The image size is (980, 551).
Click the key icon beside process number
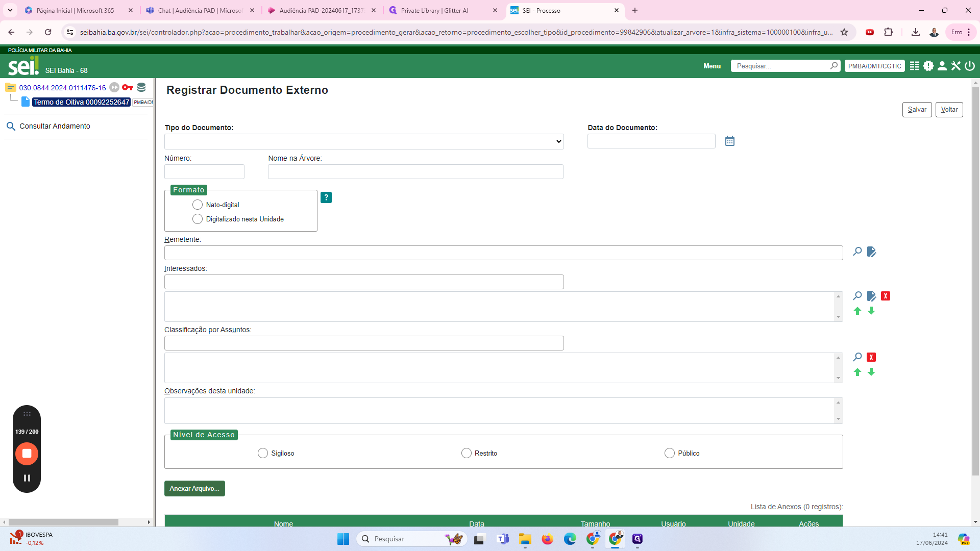tap(128, 87)
